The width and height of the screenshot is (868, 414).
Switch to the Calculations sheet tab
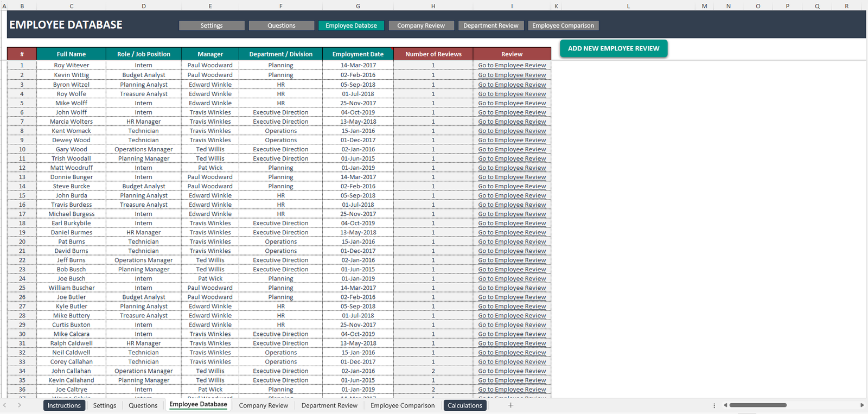click(464, 405)
